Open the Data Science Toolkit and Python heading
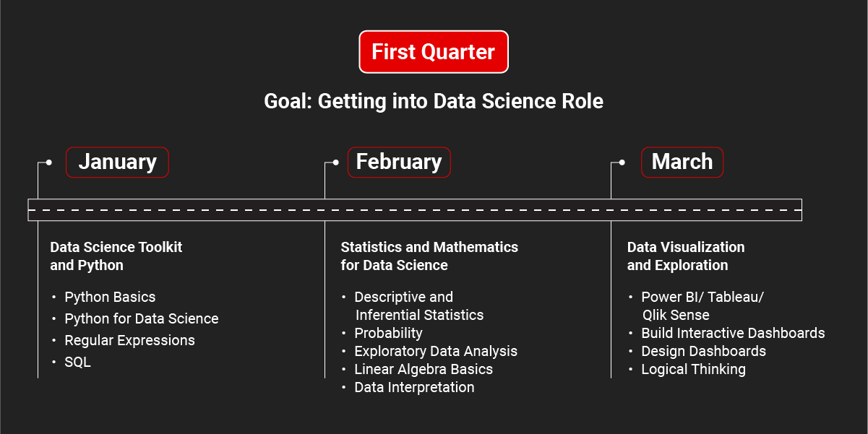This screenshot has height=434, width=868. (x=116, y=256)
